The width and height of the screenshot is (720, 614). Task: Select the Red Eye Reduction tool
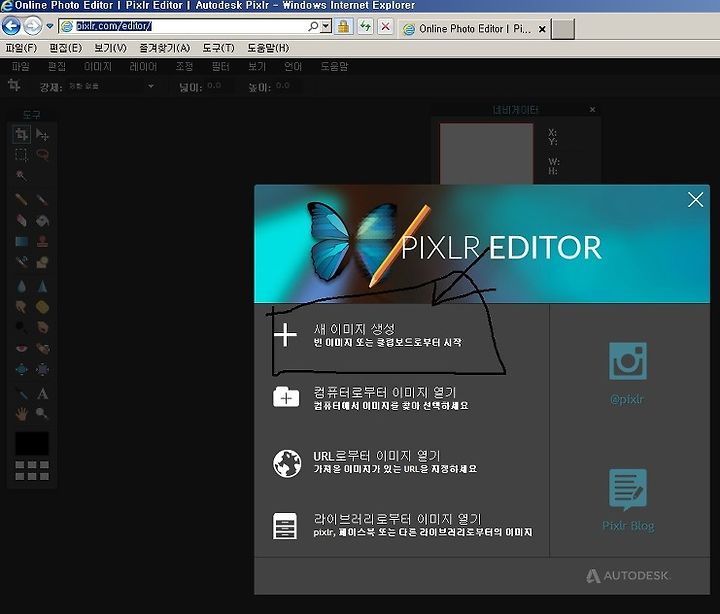click(x=21, y=349)
